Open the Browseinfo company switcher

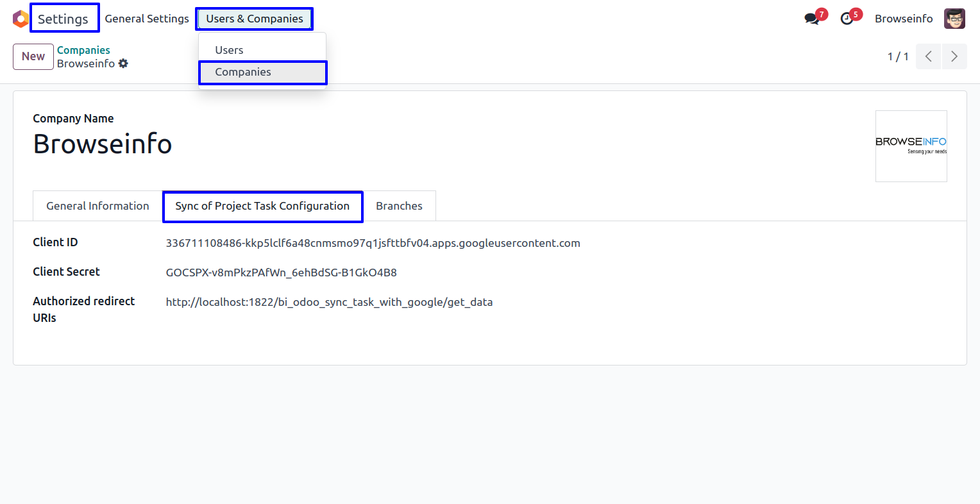(x=904, y=19)
